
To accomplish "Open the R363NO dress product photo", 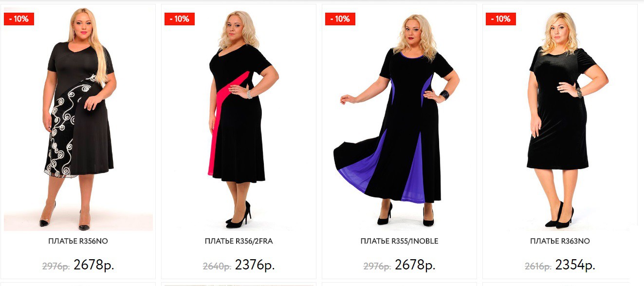I will point(560,119).
